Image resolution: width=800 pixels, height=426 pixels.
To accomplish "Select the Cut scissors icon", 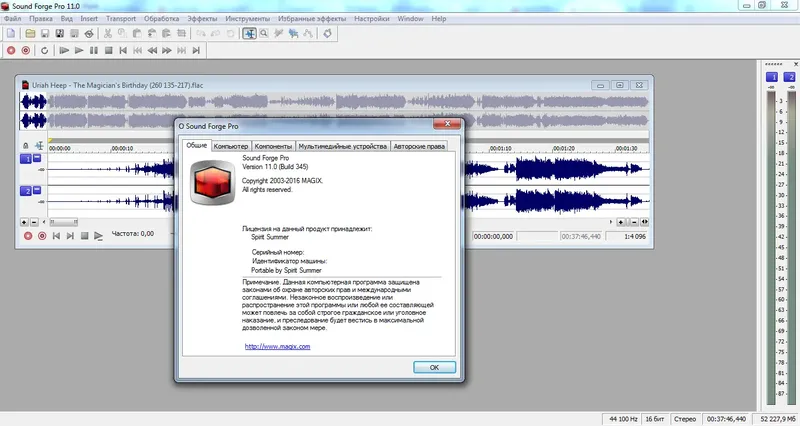I will tap(108, 34).
